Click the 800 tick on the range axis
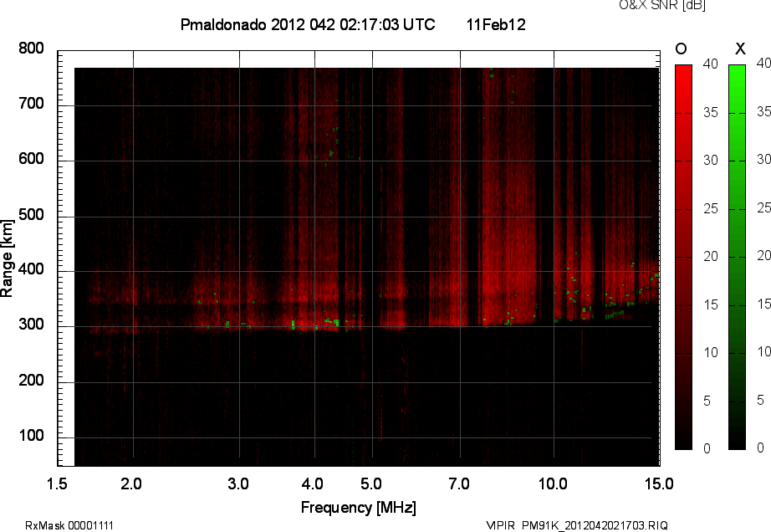The width and height of the screenshot is (771, 532). [32, 49]
